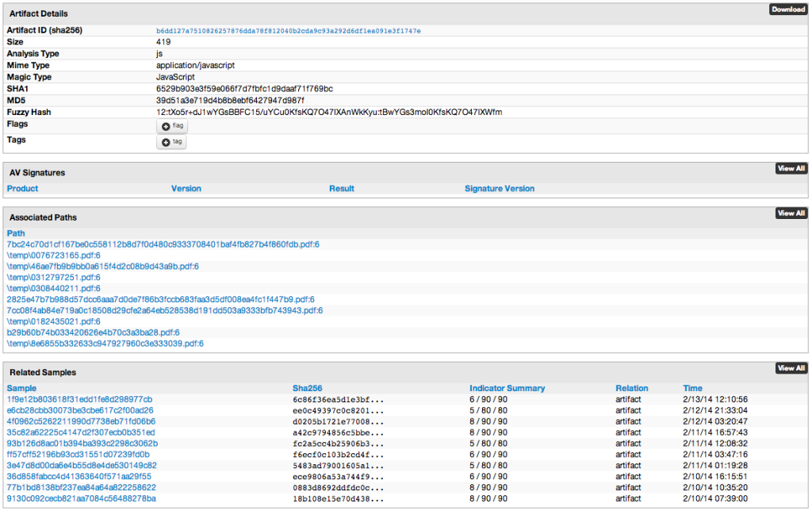Click View All in Associated Paths section
The width and height of the screenshot is (812, 511).
[791, 213]
